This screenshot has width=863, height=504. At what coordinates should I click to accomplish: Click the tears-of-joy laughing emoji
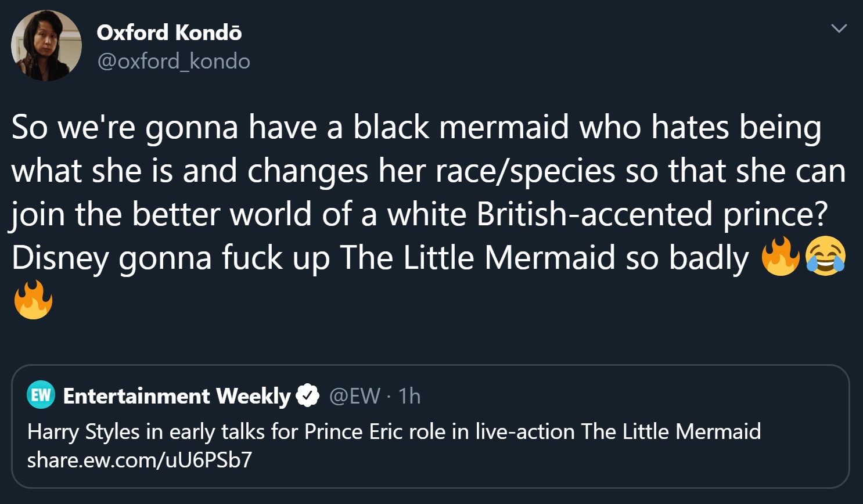coord(825,256)
